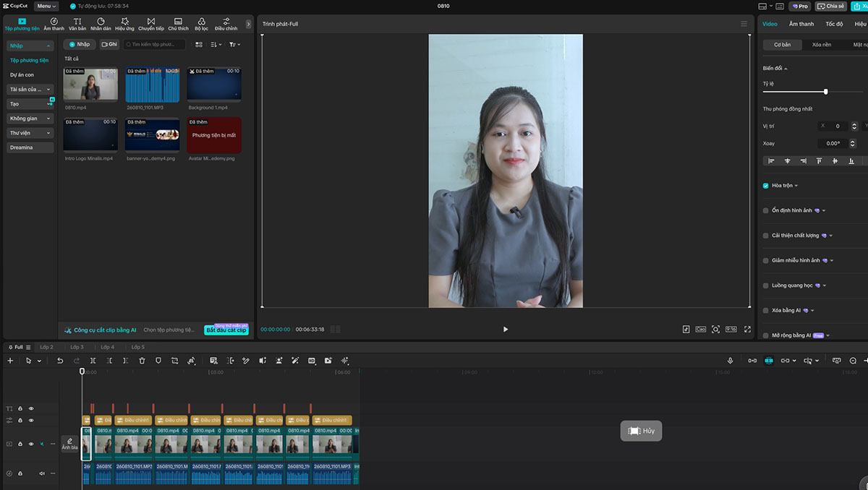Enable Luồng quang học checkbox
Image resolution: width=868 pixels, height=490 pixels.
[x=766, y=285]
